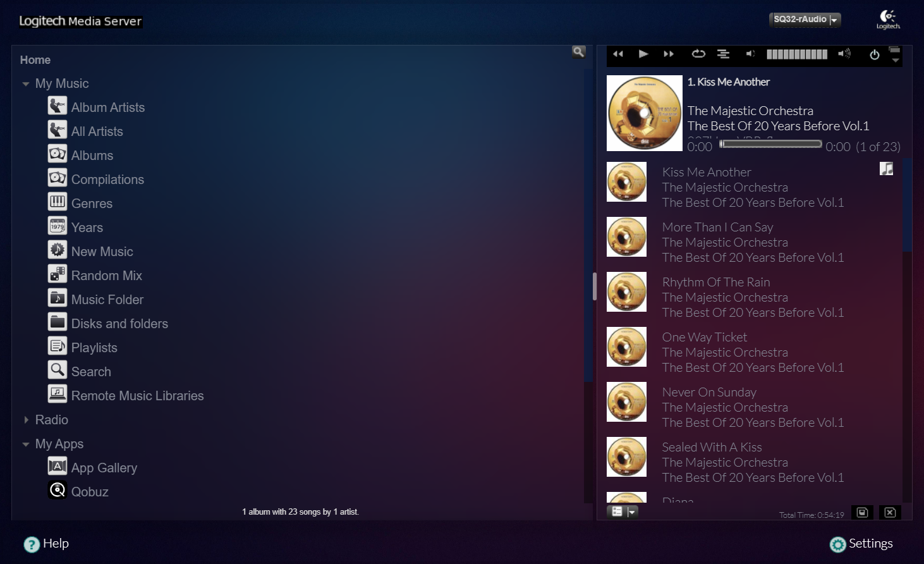Viewport: 924px width, 564px height.
Task: Click the large now-playing album cover
Action: 645,113
